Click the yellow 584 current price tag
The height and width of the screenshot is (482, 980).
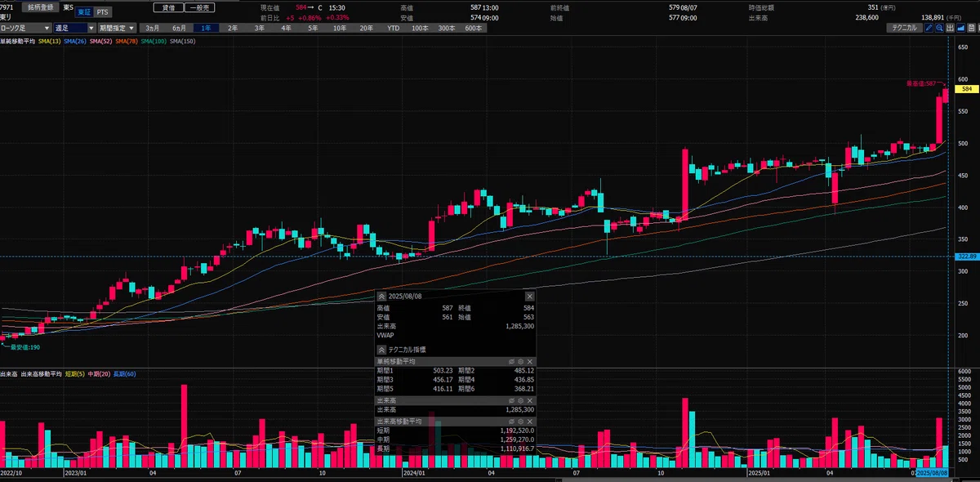tap(967, 88)
